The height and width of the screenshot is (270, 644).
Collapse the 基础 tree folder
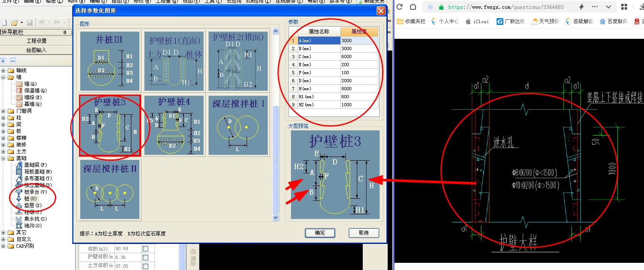pyautogui.click(x=3, y=158)
